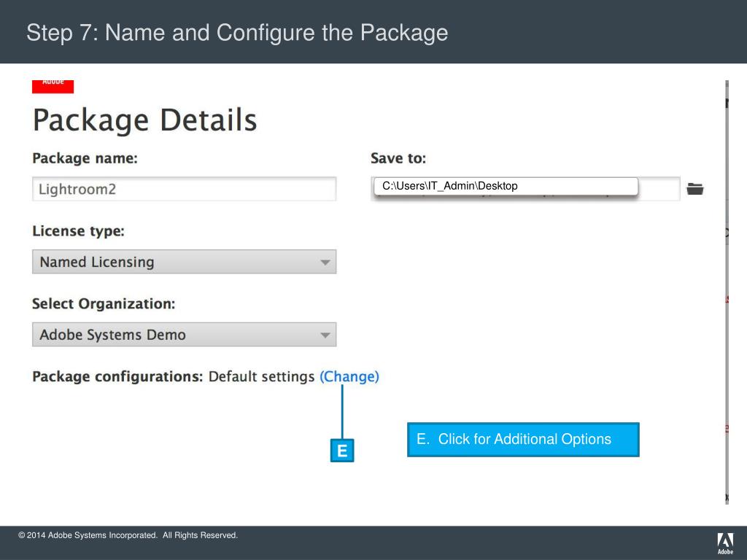Click the vertical scrollbar on the right edge

727,292
